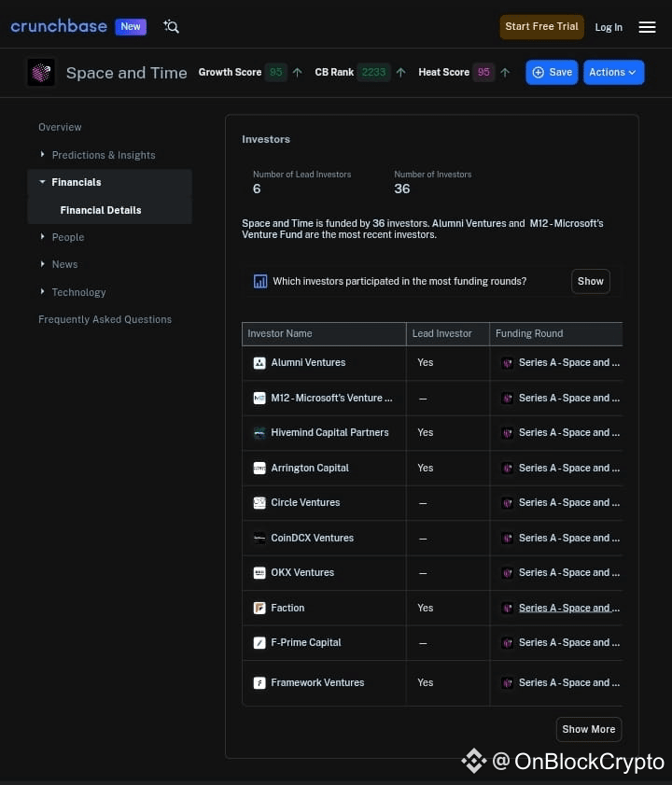Click the Heat Score value 95
672x785 pixels.
(483, 73)
